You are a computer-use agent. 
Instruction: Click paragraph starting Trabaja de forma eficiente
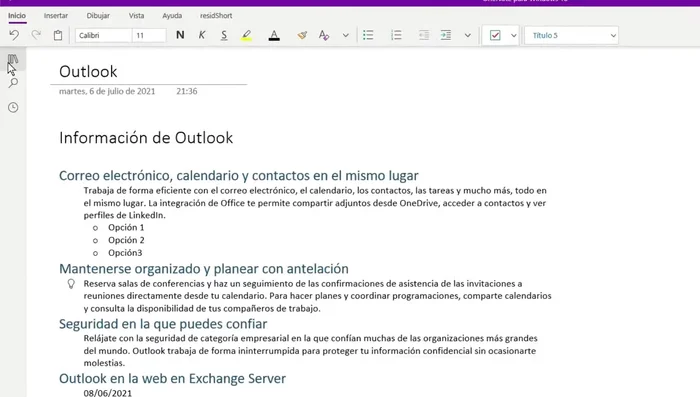(315, 203)
